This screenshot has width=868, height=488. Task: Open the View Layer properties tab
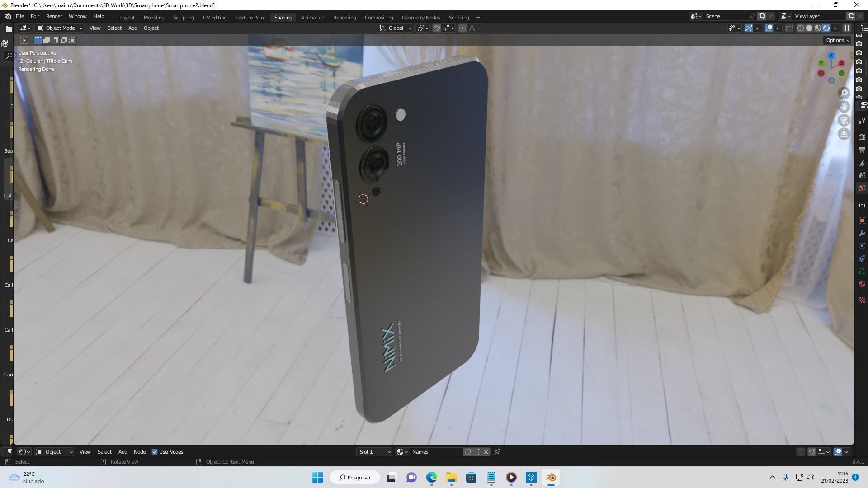point(862,162)
